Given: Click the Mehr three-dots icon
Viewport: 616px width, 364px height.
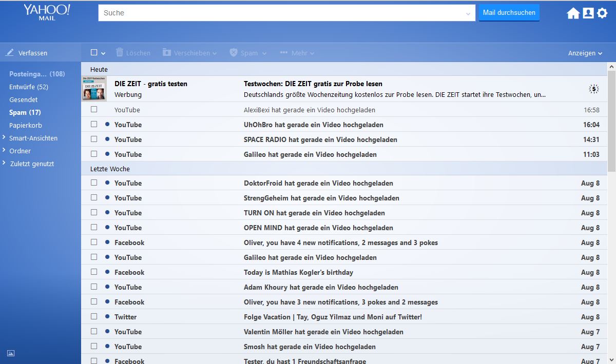Looking at the screenshot, I should coord(284,53).
